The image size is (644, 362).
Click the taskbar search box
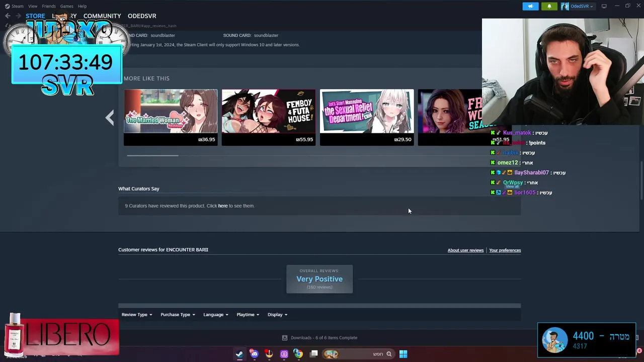pyautogui.click(x=358, y=354)
